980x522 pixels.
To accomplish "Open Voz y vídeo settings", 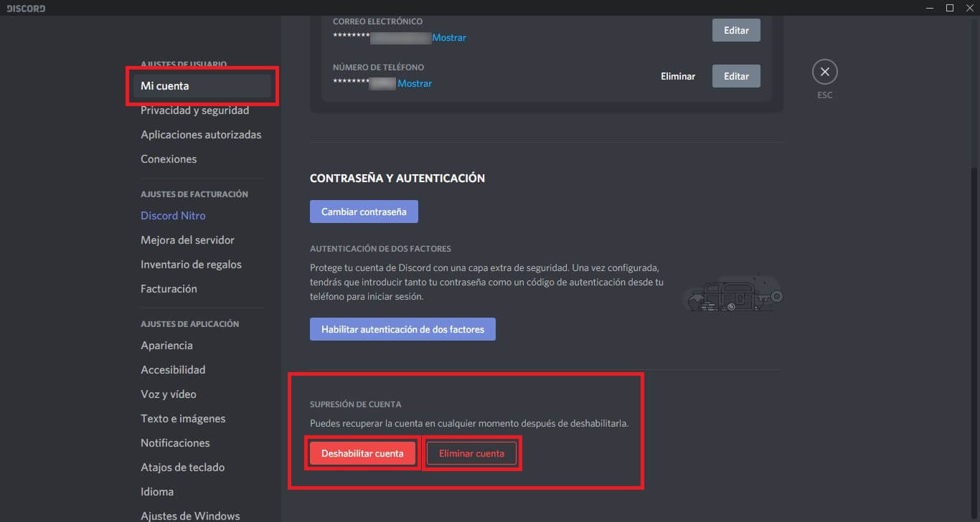I will click(x=168, y=394).
